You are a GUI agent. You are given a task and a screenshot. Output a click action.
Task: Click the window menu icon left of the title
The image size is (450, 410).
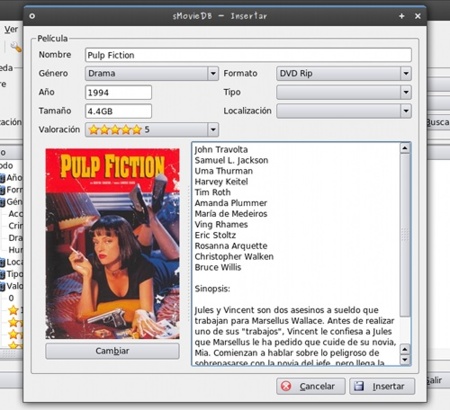click(x=32, y=16)
